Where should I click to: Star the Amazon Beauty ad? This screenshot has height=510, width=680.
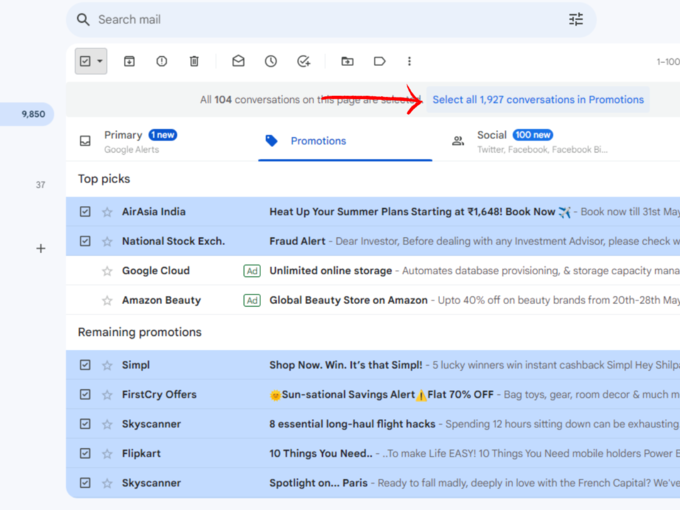click(107, 301)
